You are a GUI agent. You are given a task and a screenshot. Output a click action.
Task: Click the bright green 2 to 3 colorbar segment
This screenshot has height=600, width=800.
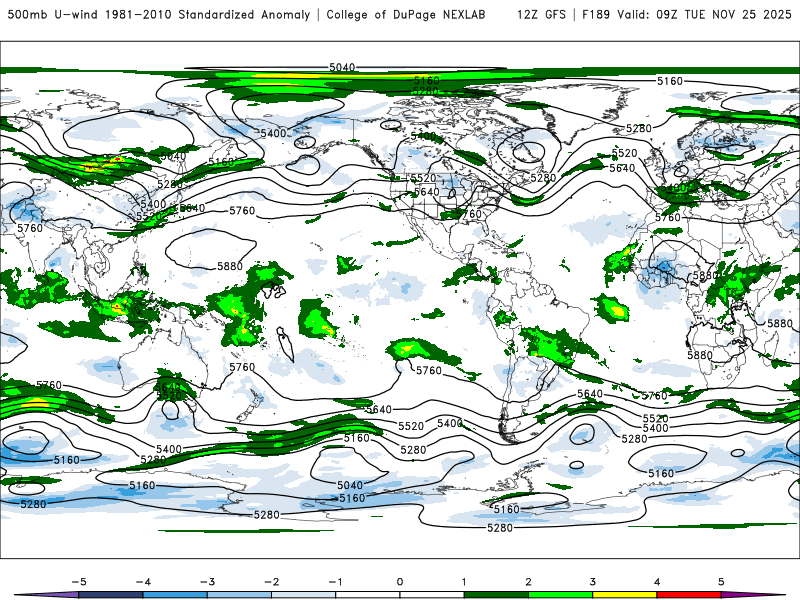[x=560, y=595]
